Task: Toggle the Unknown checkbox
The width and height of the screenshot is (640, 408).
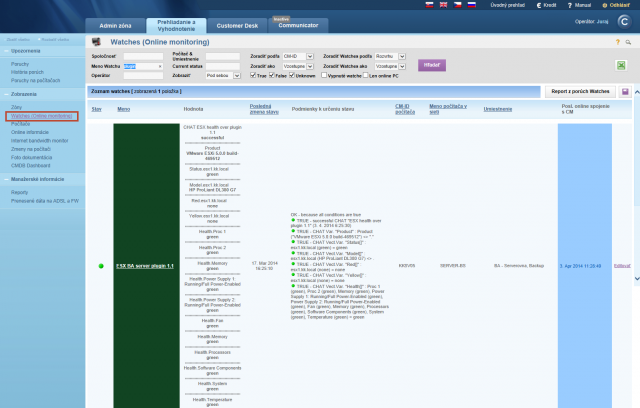Action: coord(292,75)
